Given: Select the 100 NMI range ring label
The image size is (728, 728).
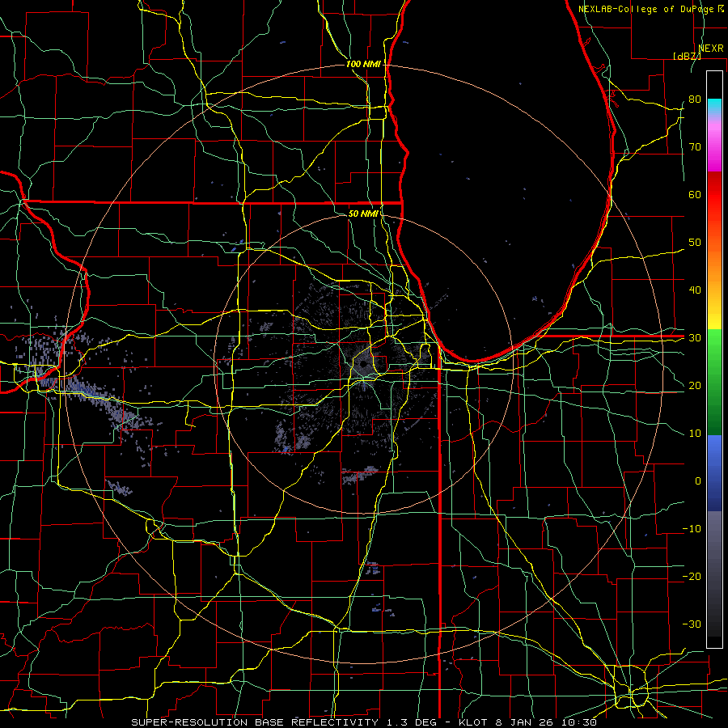Looking at the screenshot, I should tap(363, 64).
